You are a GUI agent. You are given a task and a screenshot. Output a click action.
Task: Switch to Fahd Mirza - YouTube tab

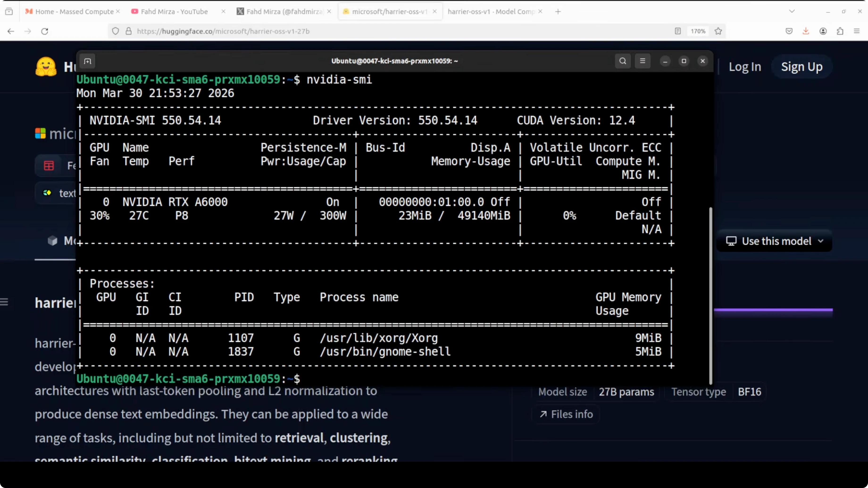point(174,12)
